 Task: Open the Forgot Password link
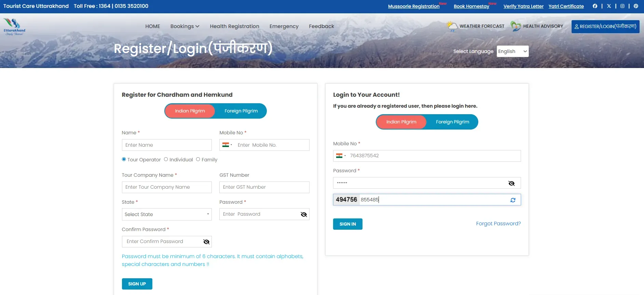[x=498, y=224]
